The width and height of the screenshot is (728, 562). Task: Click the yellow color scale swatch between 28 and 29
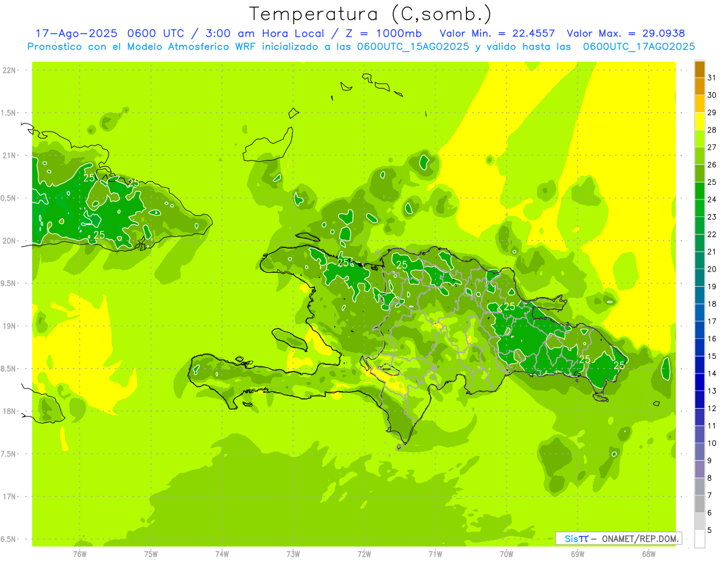(x=699, y=121)
